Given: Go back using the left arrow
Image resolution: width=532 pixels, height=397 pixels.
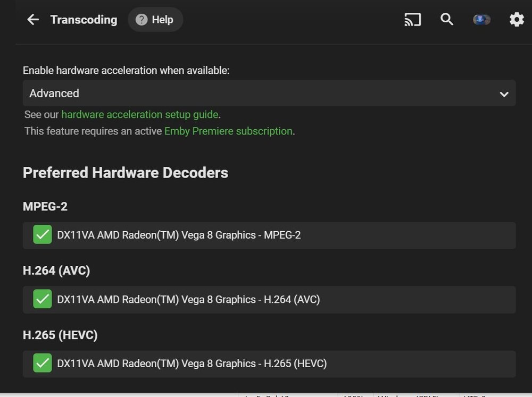Looking at the screenshot, I should (33, 20).
